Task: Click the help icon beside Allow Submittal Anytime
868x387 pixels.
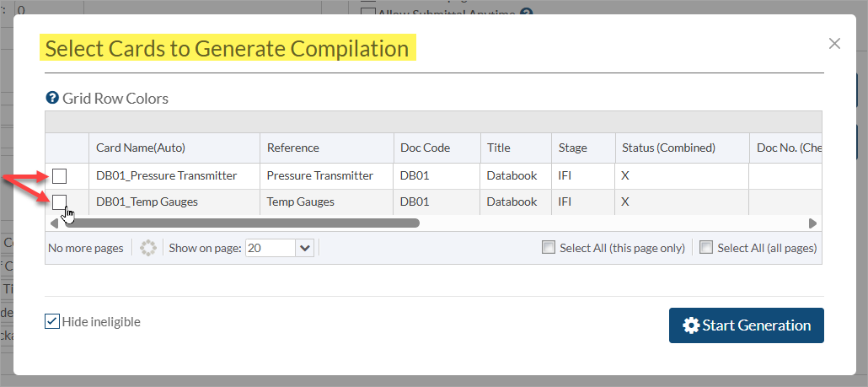Action: pyautogui.click(x=527, y=12)
